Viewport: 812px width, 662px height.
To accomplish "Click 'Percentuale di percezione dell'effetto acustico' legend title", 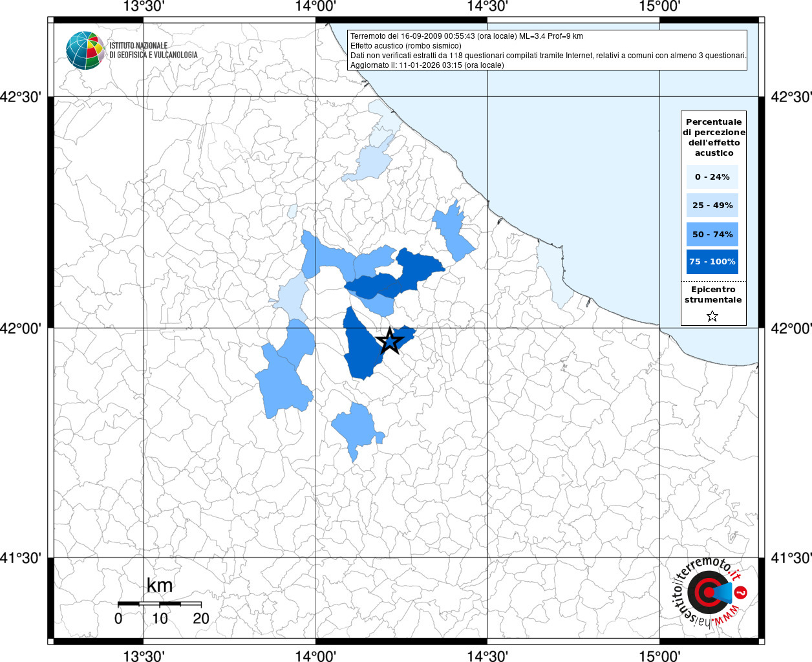I will (x=714, y=137).
